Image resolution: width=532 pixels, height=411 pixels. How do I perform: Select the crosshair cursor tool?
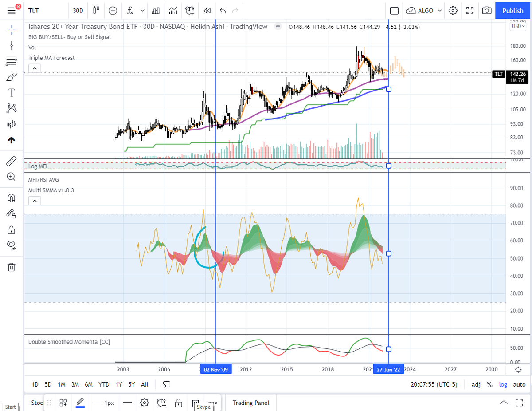pos(12,29)
